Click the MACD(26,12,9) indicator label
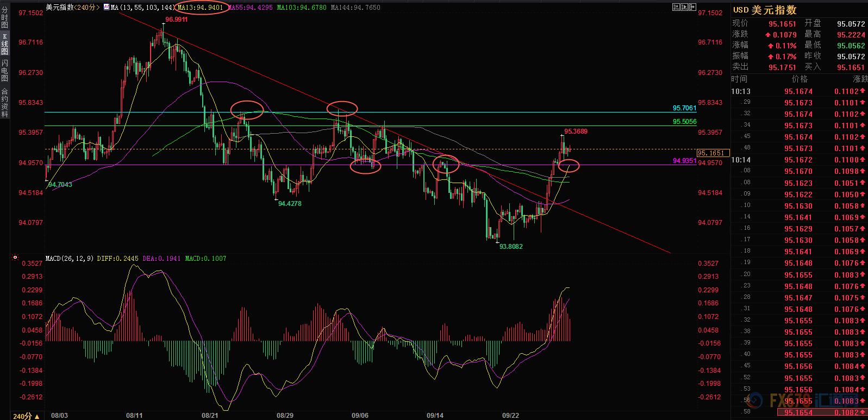The height and width of the screenshot is (420, 868). point(70,259)
